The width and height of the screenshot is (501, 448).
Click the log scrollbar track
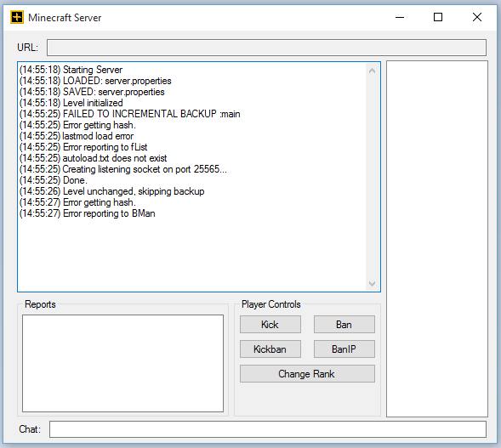coord(372,177)
